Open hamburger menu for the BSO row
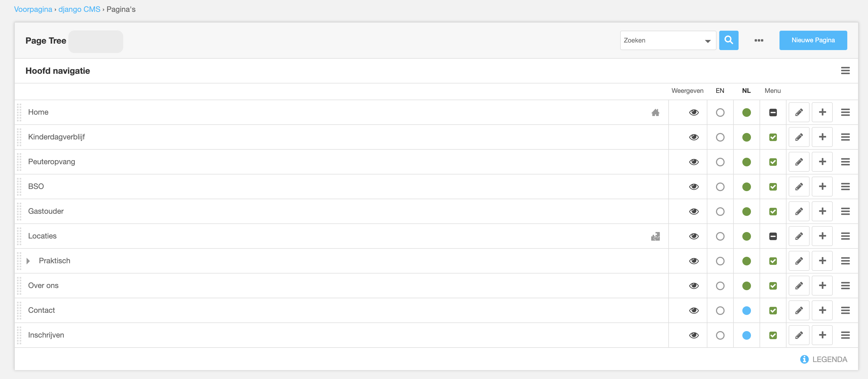The image size is (868, 379). click(845, 187)
